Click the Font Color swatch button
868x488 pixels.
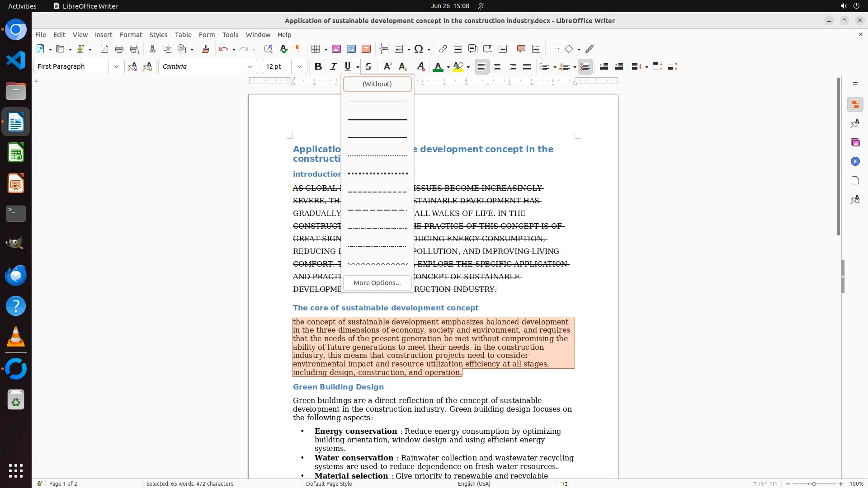click(x=437, y=67)
